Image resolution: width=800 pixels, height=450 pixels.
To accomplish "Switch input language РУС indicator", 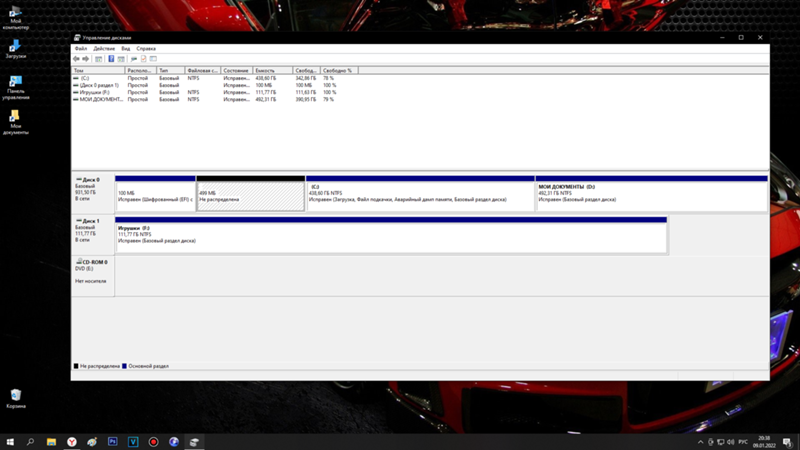I will click(743, 442).
